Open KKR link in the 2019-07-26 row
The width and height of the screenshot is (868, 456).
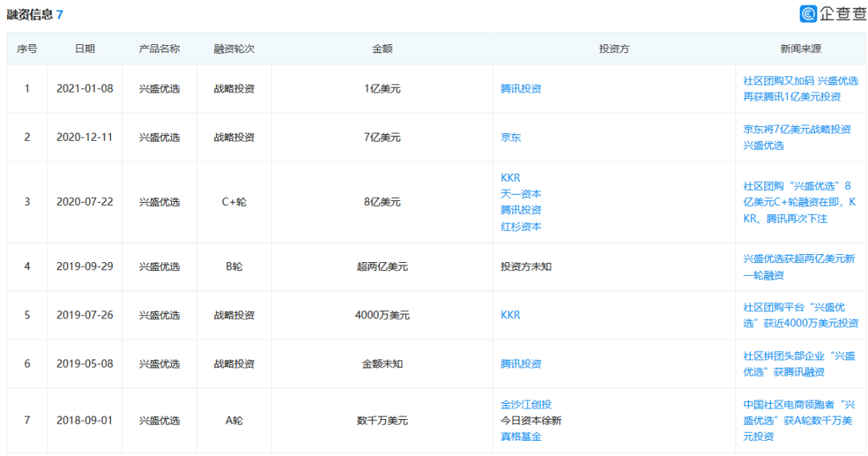[510, 315]
